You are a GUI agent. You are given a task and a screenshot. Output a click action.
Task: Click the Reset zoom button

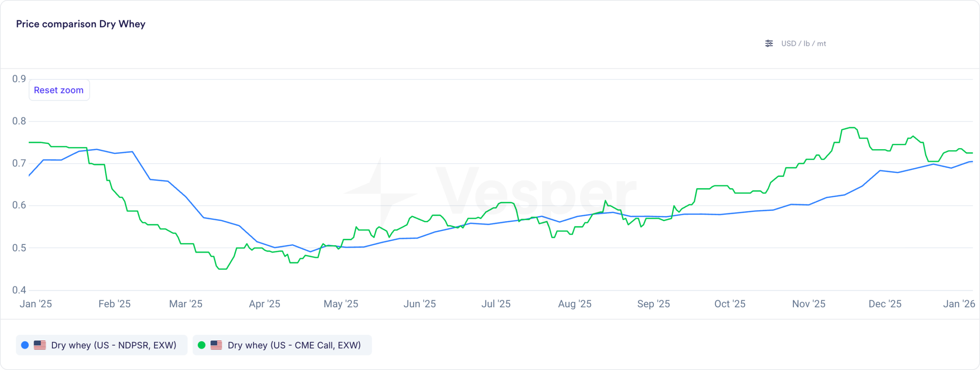[59, 90]
